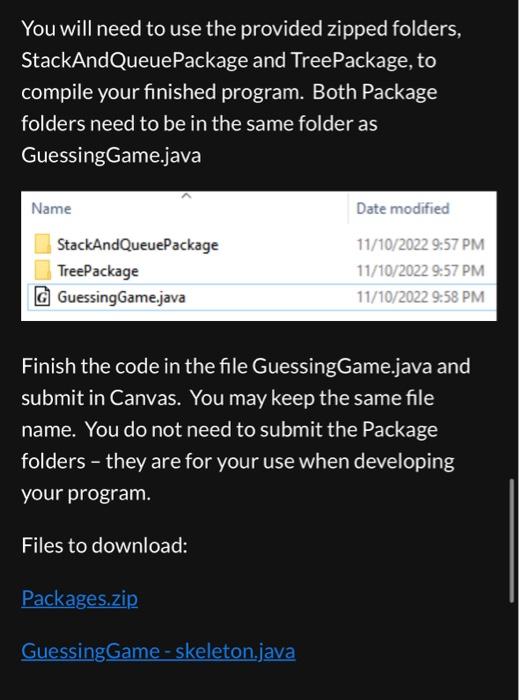
Task: Sort by the Date modified column header
Action: (403, 208)
